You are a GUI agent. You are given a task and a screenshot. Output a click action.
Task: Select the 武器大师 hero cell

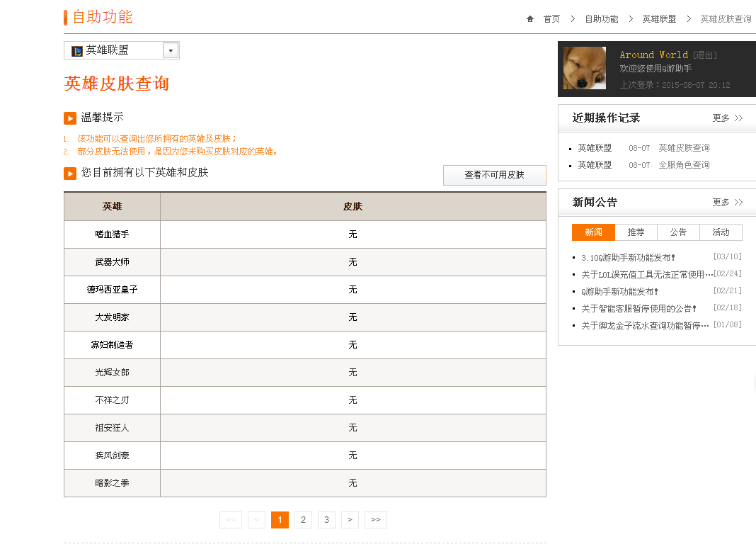point(112,262)
